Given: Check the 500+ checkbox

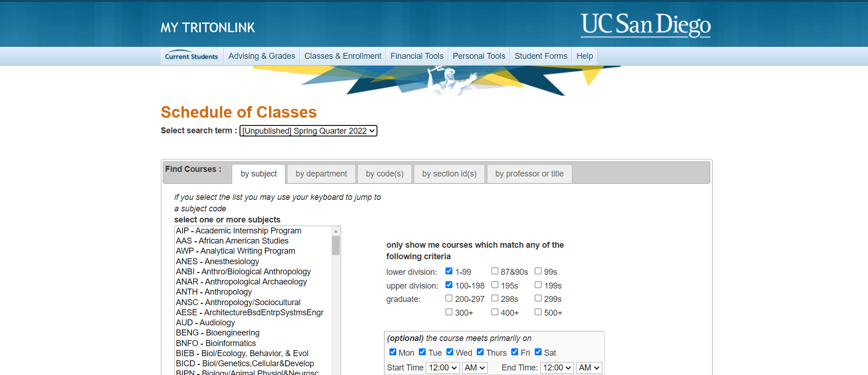Looking at the screenshot, I should (538, 312).
